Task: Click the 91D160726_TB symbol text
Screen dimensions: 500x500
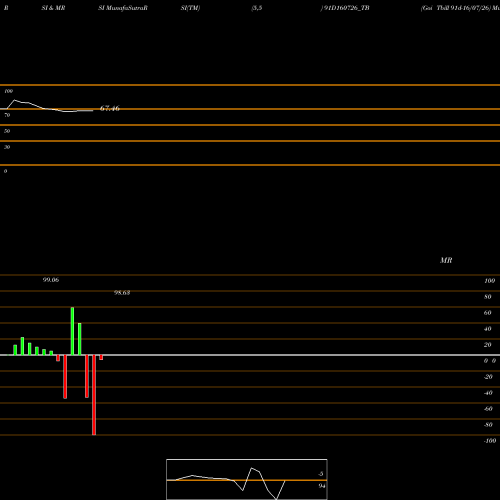Action: pyautogui.click(x=346, y=8)
